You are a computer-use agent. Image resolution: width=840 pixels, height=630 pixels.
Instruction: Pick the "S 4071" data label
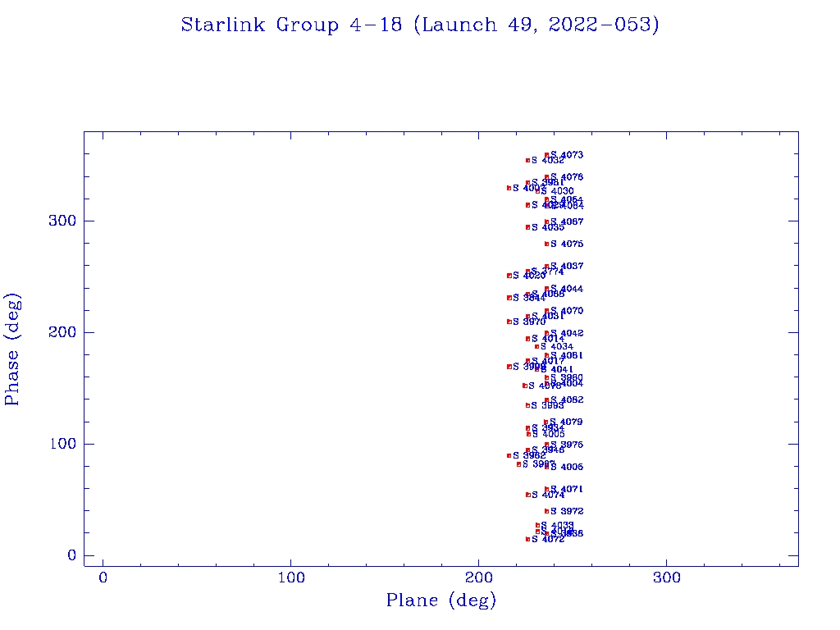(x=567, y=489)
